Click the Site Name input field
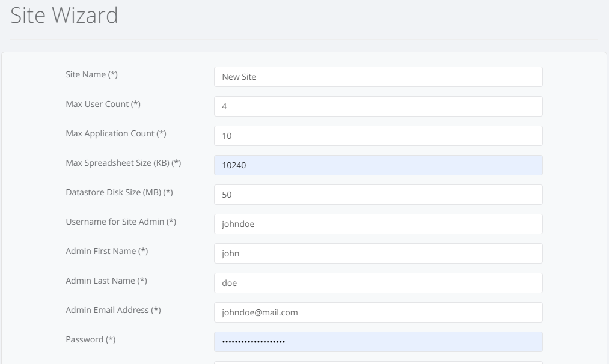 point(378,77)
